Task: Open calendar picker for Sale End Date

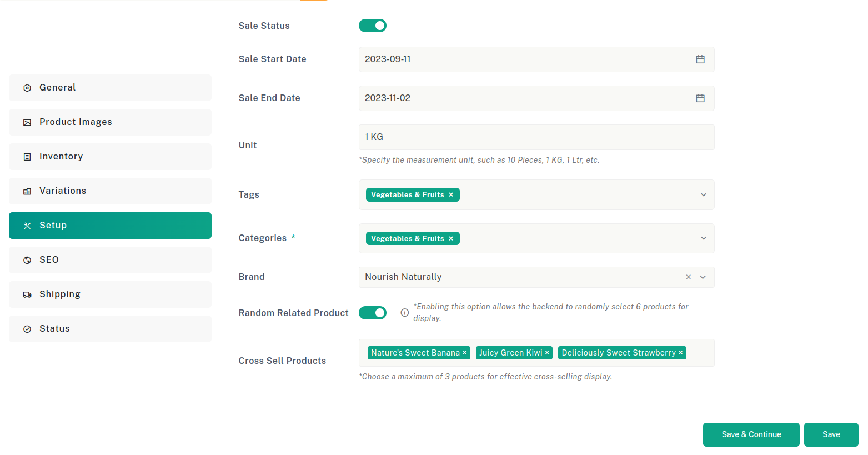Action: [700, 98]
